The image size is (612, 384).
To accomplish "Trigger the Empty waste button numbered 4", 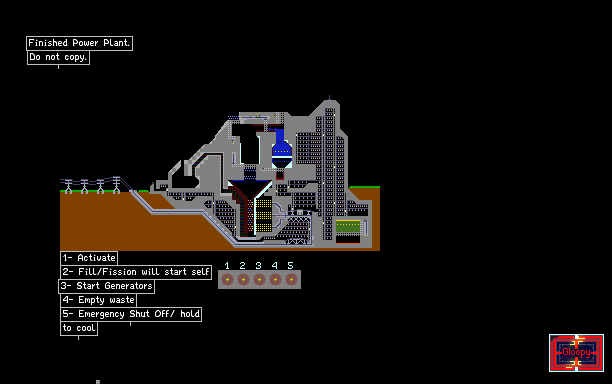I will click(276, 279).
